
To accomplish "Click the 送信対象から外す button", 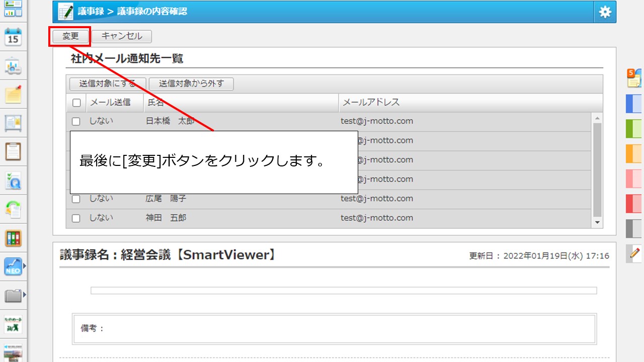I will pyautogui.click(x=191, y=84).
